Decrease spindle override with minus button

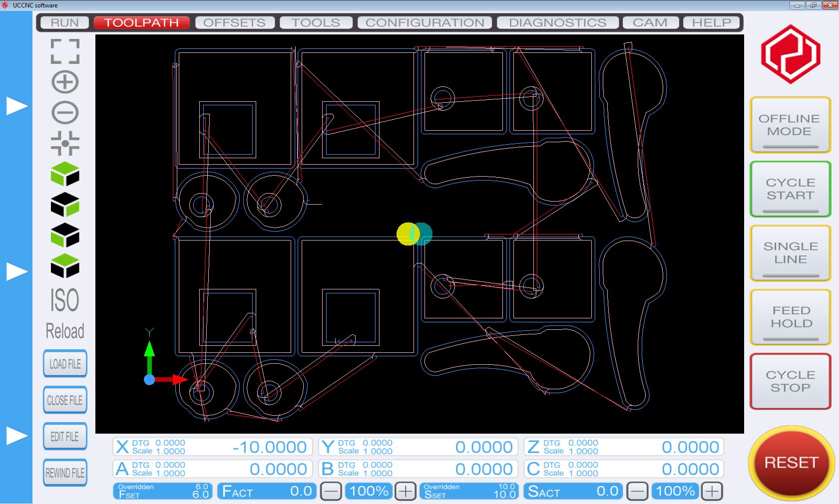click(x=637, y=492)
